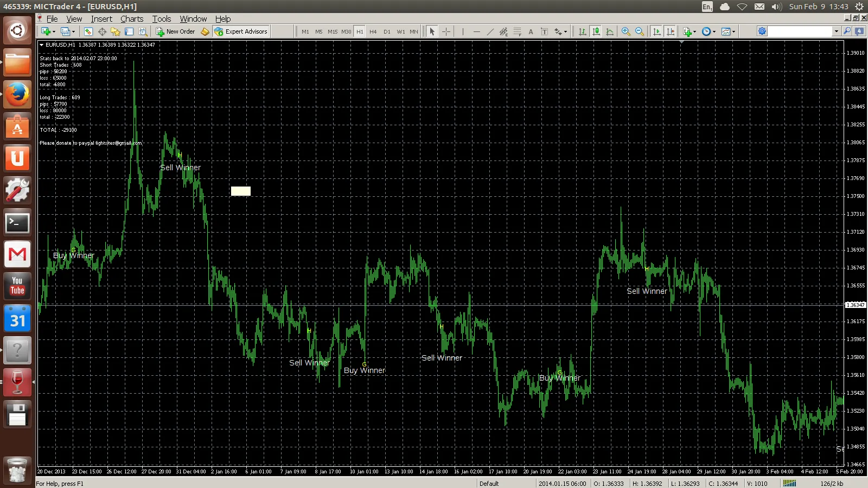
Task: Open the Charts menu
Action: (x=131, y=18)
